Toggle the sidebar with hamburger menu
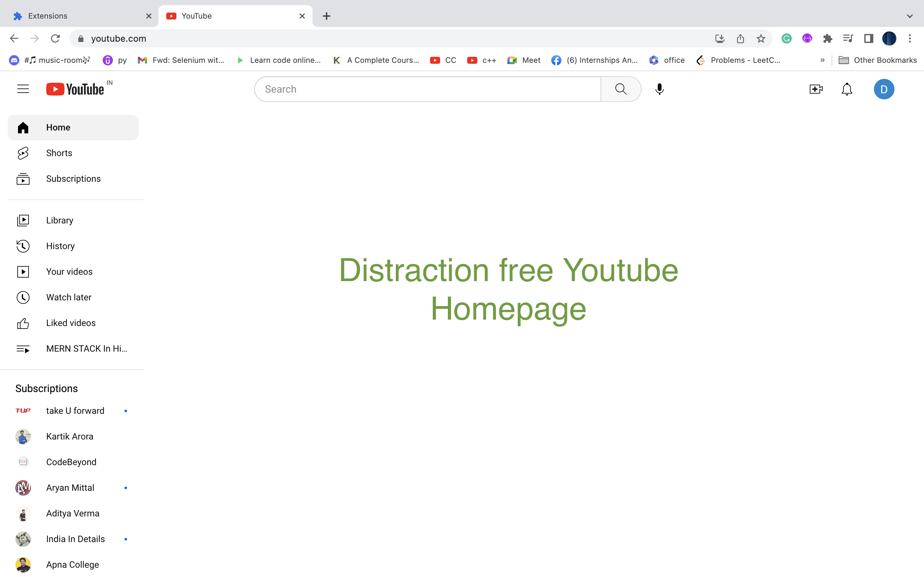Screen dimensions: 924x577 pyautogui.click(x=22, y=88)
